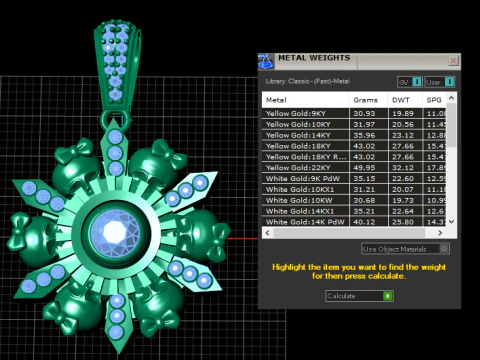The image size is (480, 360).
Task: Select the White Gold:10KW row
Action: pos(354,200)
